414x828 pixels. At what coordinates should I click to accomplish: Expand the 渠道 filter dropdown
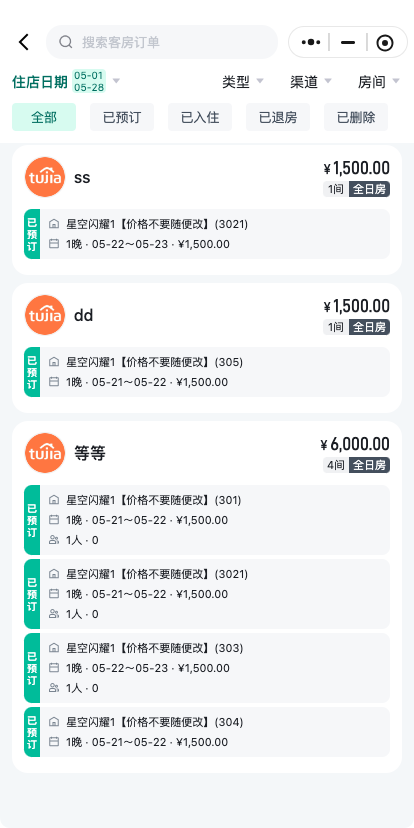point(311,81)
